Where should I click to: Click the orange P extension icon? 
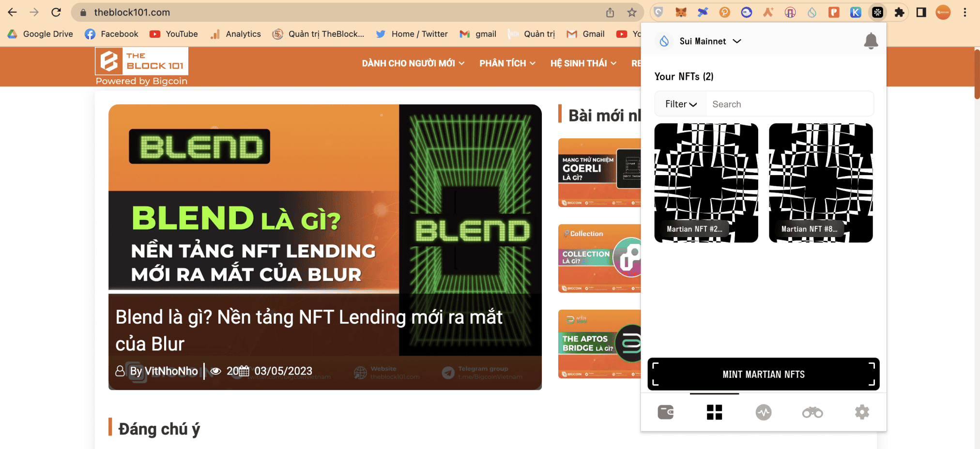[724, 13]
